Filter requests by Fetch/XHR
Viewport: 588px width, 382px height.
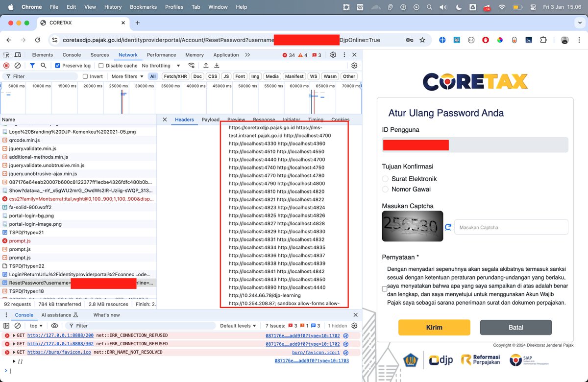click(x=175, y=76)
